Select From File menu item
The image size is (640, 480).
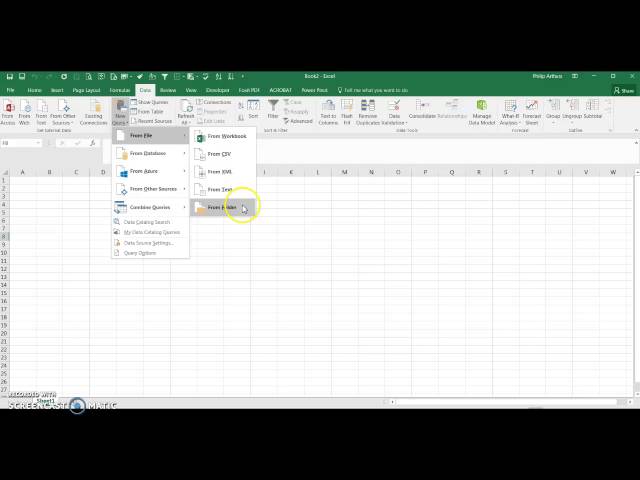click(150, 136)
